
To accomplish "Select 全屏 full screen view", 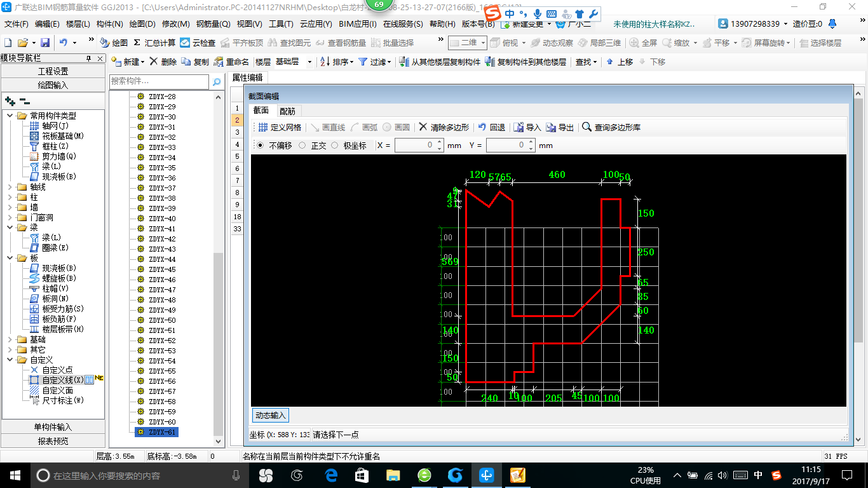I will [x=644, y=43].
